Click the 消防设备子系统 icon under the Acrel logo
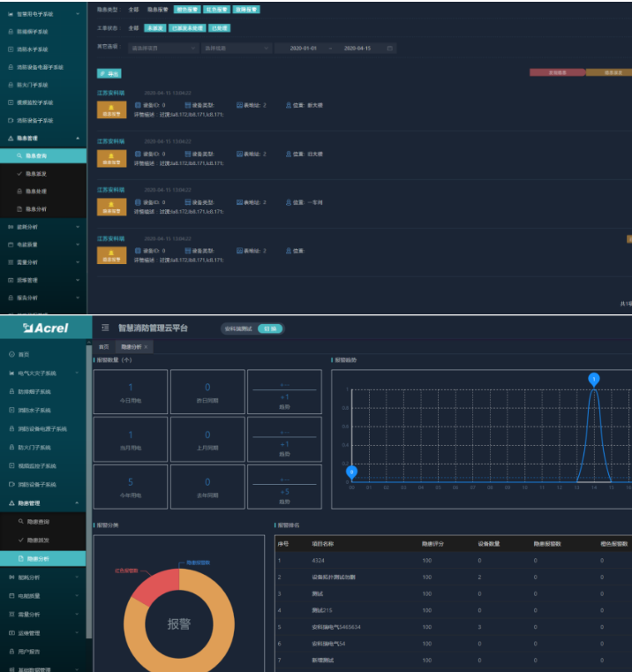Image resolution: width=632 pixels, height=672 pixels. coord(11,484)
